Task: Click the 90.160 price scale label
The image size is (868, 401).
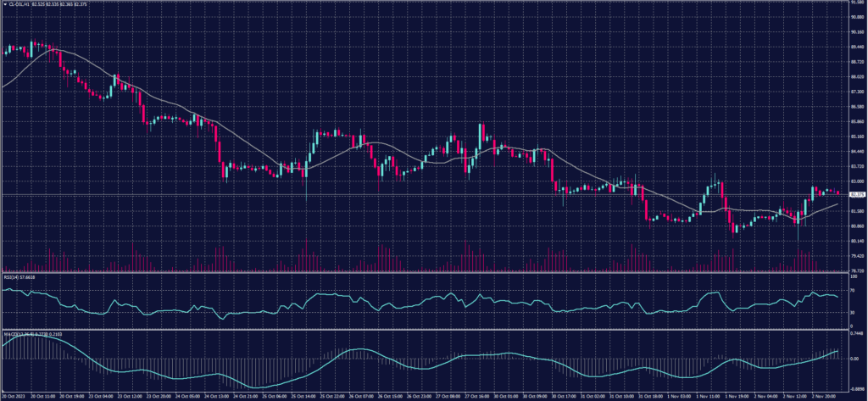Action: (x=857, y=32)
